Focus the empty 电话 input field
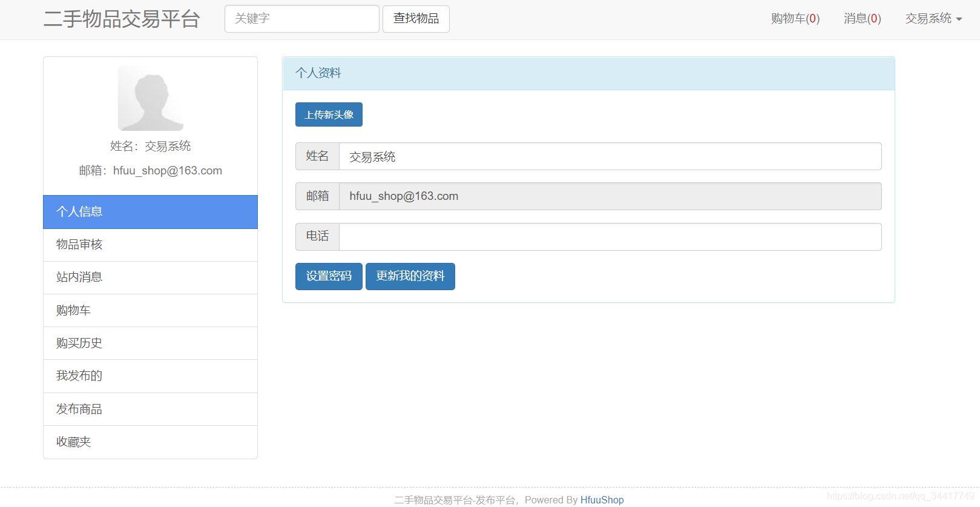 pos(610,237)
